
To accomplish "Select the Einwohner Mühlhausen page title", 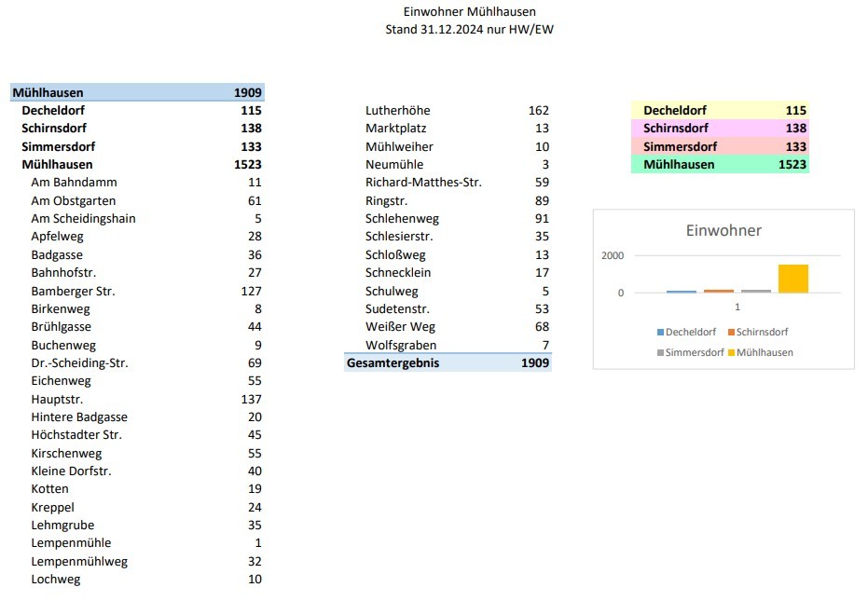I will click(x=470, y=11).
